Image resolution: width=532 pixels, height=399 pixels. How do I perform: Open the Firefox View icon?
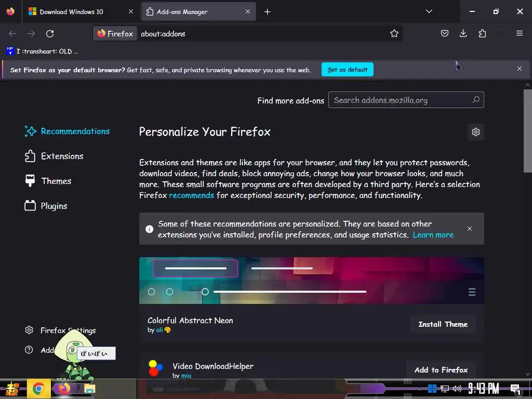click(10, 11)
